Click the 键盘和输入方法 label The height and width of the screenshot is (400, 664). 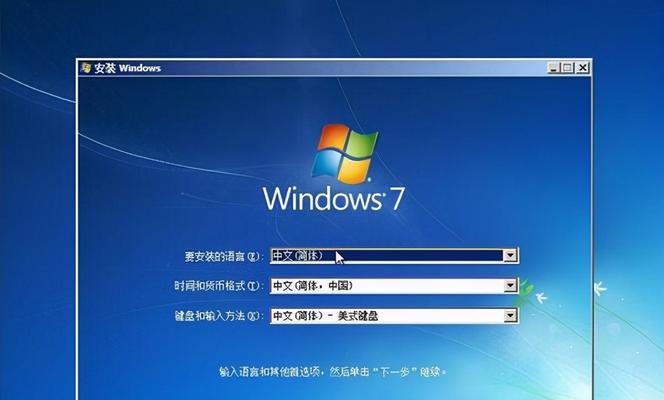[x=219, y=316]
